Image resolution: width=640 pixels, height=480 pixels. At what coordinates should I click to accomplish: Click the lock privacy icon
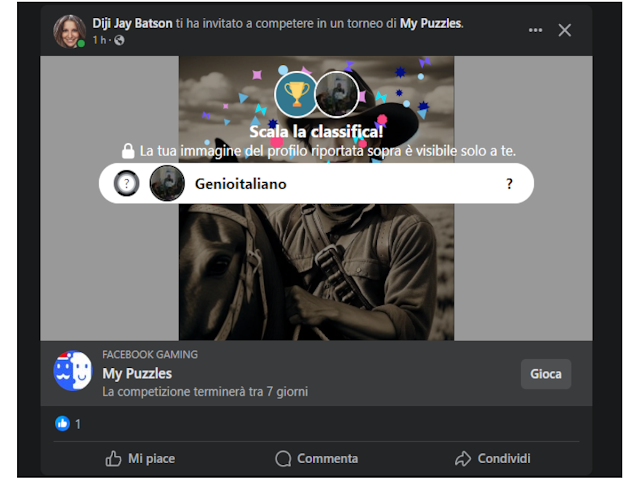tap(128, 151)
